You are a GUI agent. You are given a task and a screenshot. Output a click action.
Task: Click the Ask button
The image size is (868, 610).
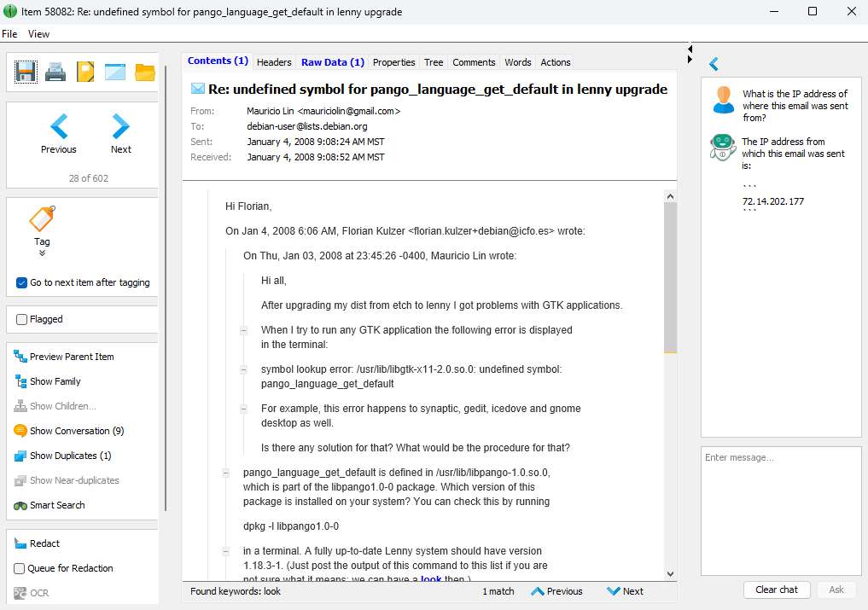pos(836,590)
